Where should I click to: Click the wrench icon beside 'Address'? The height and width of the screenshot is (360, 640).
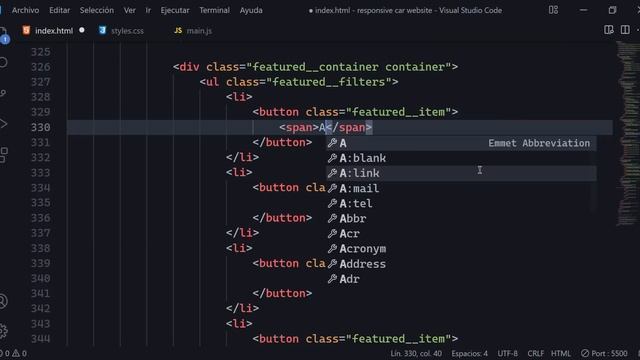coord(333,264)
